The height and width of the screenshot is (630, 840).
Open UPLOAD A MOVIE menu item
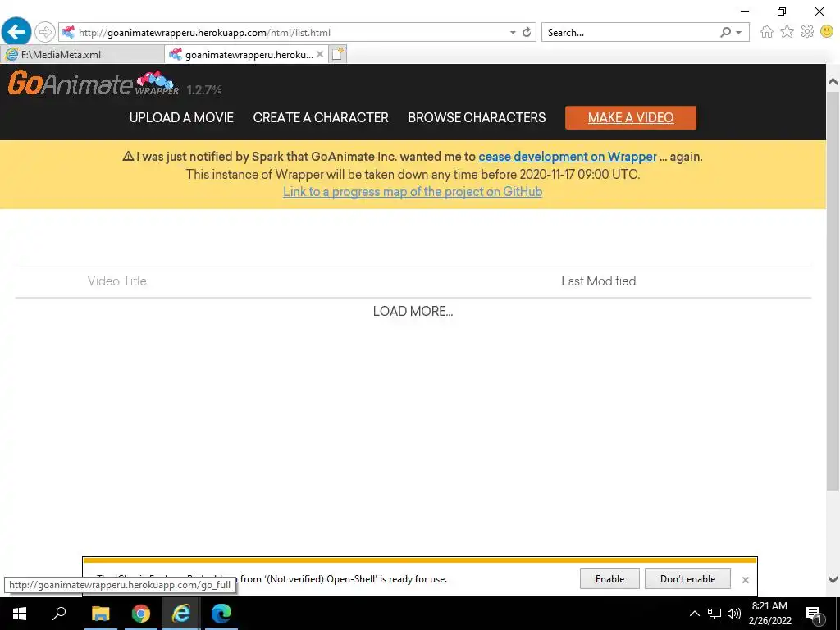pyautogui.click(x=181, y=118)
